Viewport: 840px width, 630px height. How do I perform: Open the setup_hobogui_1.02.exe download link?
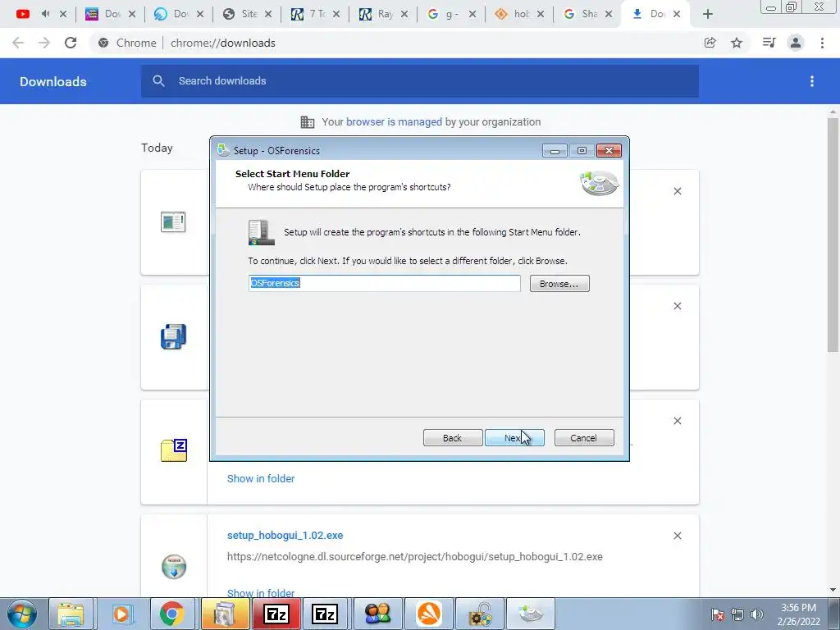click(x=285, y=535)
